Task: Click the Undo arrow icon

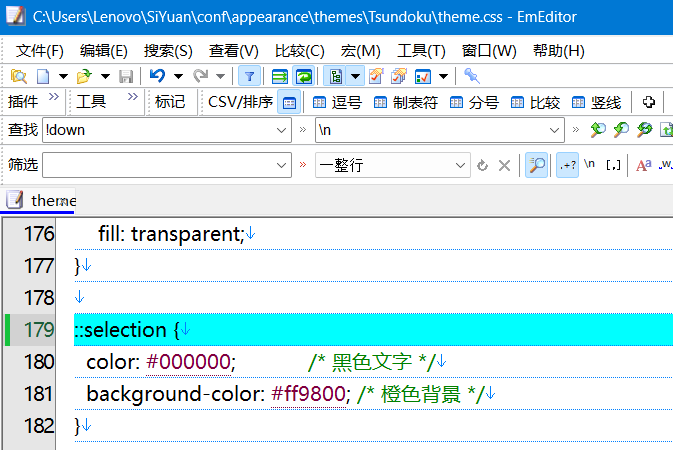Action: point(157,76)
